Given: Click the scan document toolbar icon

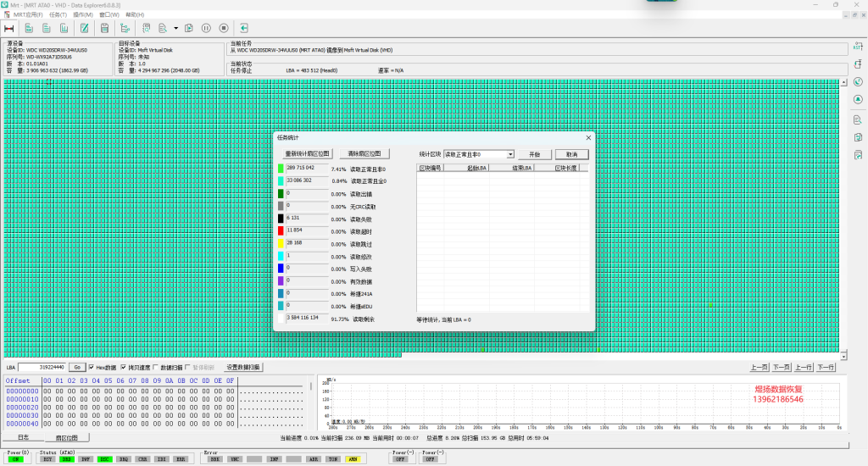Looking at the screenshot, I should (146, 28).
